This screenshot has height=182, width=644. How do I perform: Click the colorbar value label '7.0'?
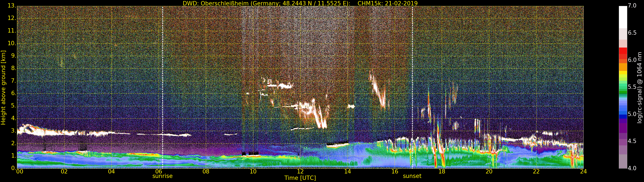(632, 6)
